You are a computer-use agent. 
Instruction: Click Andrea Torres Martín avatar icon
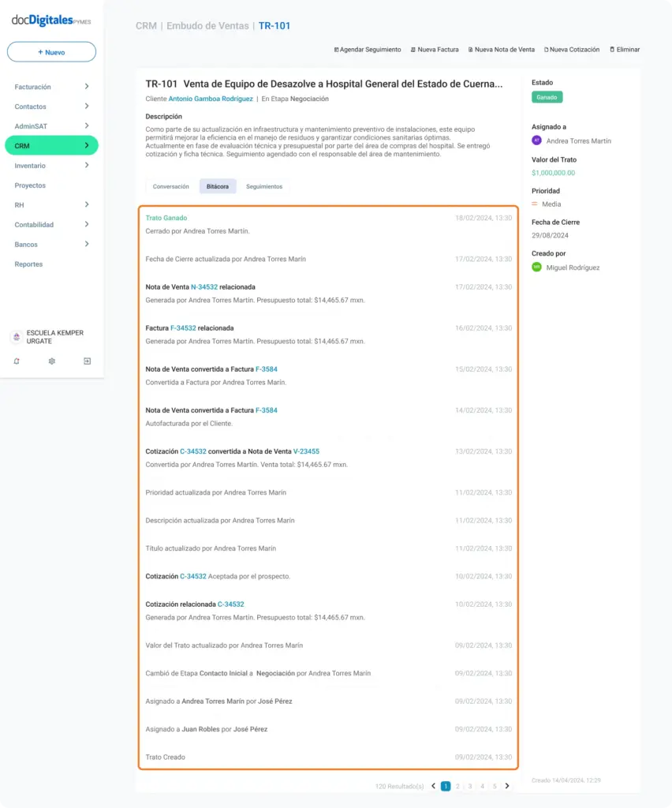point(536,140)
